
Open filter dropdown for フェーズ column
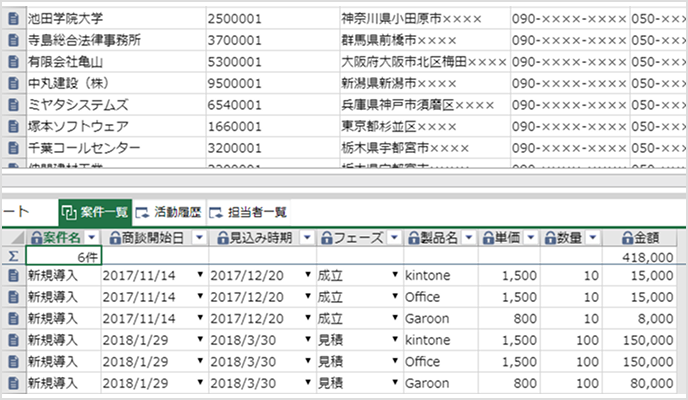[x=394, y=238]
